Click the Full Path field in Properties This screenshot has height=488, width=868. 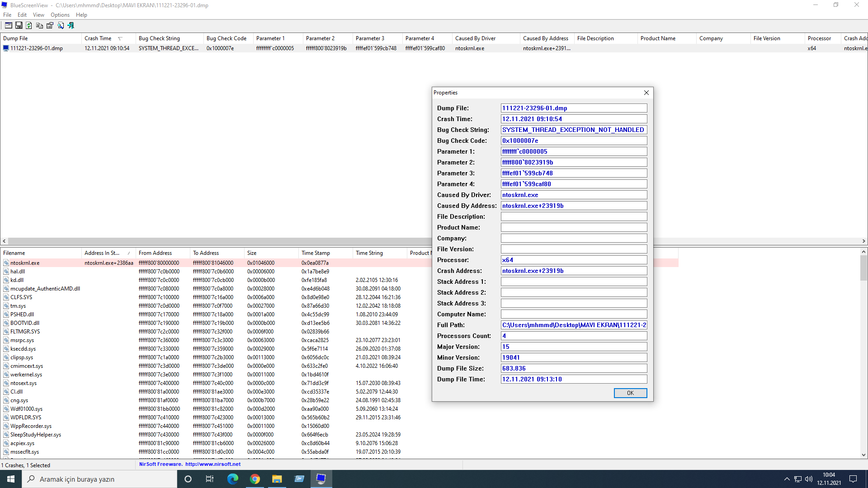tap(574, 325)
